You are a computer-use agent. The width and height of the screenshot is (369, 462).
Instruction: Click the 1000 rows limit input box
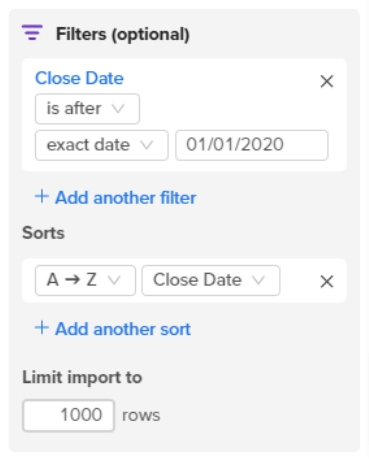pos(68,415)
